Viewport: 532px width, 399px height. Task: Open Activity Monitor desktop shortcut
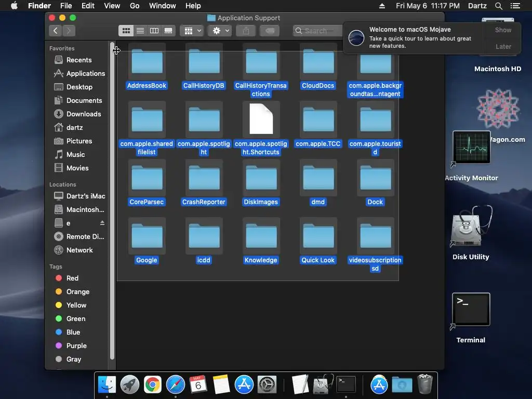click(x=471, y=148)
